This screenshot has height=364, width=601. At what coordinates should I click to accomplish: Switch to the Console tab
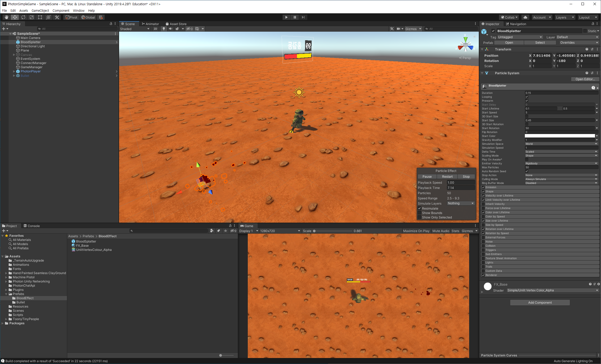pos(32,226)
